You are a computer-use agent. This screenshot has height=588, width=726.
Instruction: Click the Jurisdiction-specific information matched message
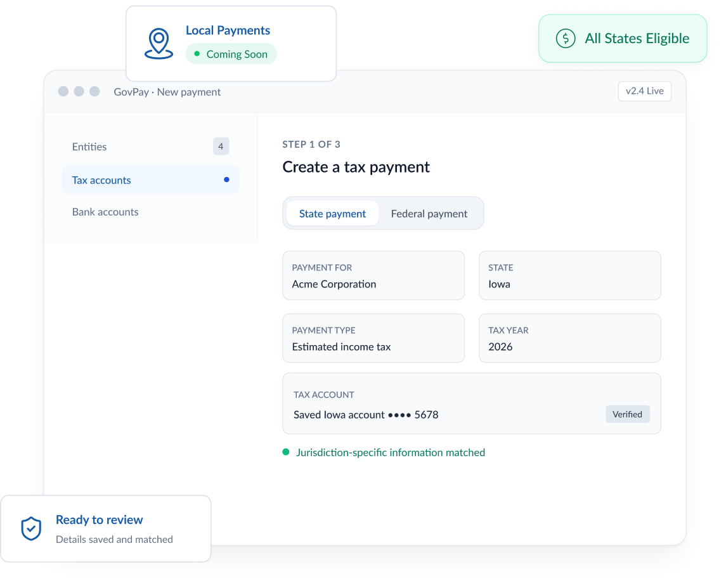pyautogui.click(x=391, y=452)
